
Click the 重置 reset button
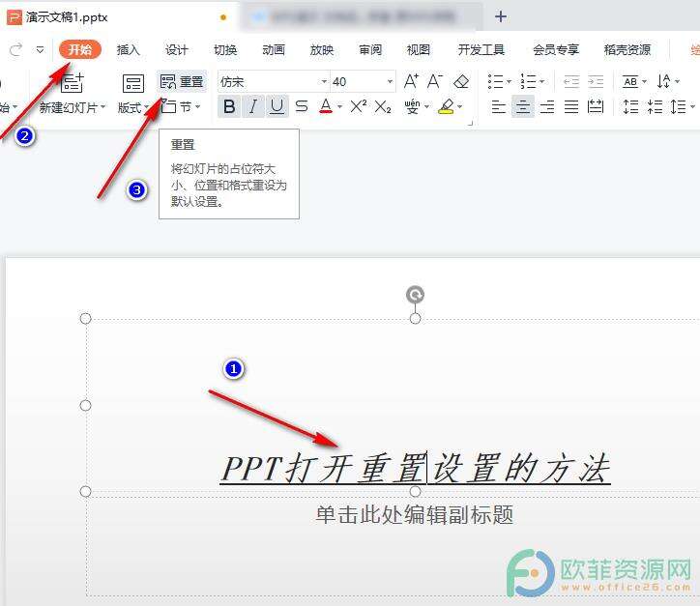point(182,81)
